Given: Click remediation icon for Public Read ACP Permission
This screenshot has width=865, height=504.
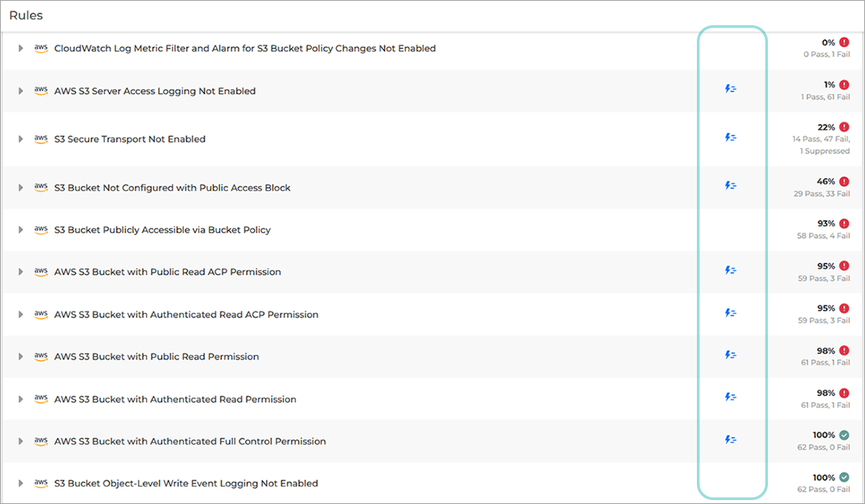Looking at the screenshot, I should pyautogui.click(x=730, y=271).
